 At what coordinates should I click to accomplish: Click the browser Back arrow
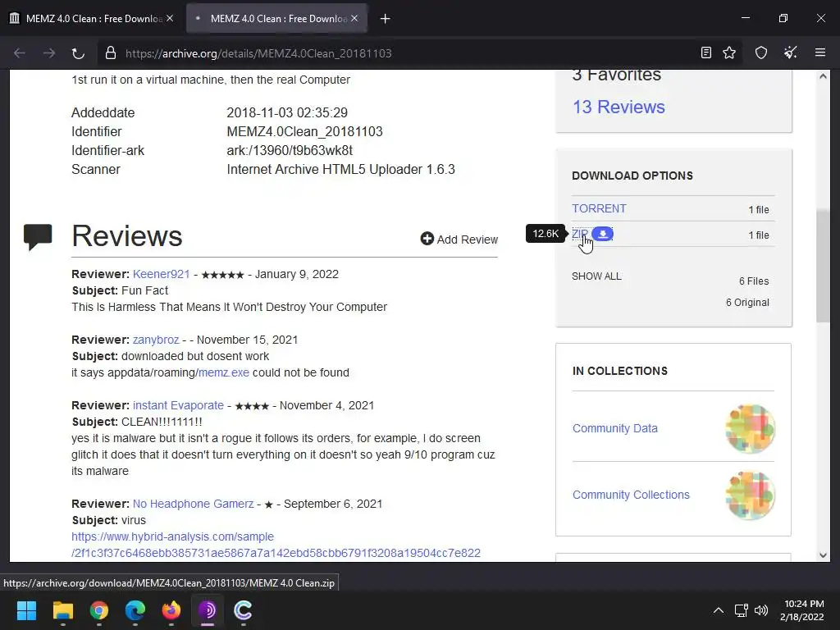[20, 53]
